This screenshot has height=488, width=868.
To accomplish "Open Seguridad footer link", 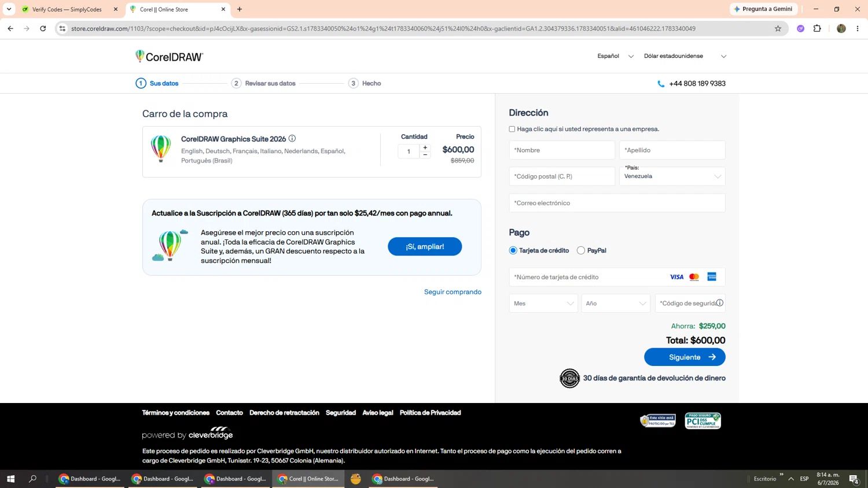I will click(x=341, y=413).
